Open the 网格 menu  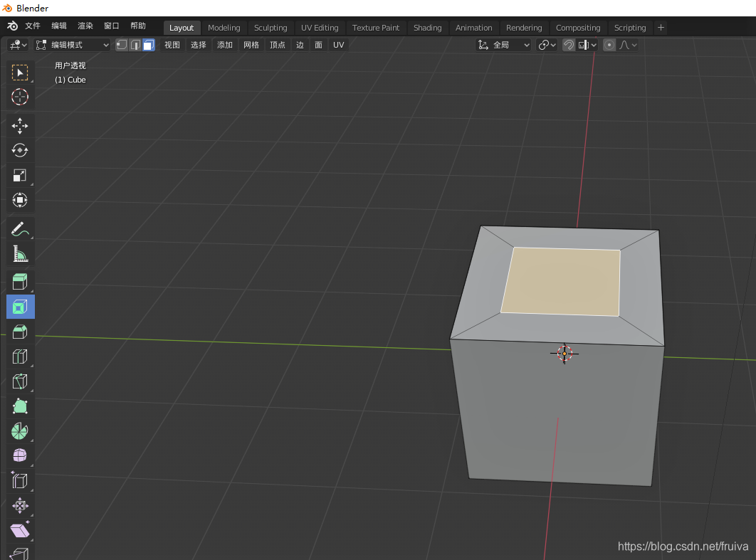point(251,45)
